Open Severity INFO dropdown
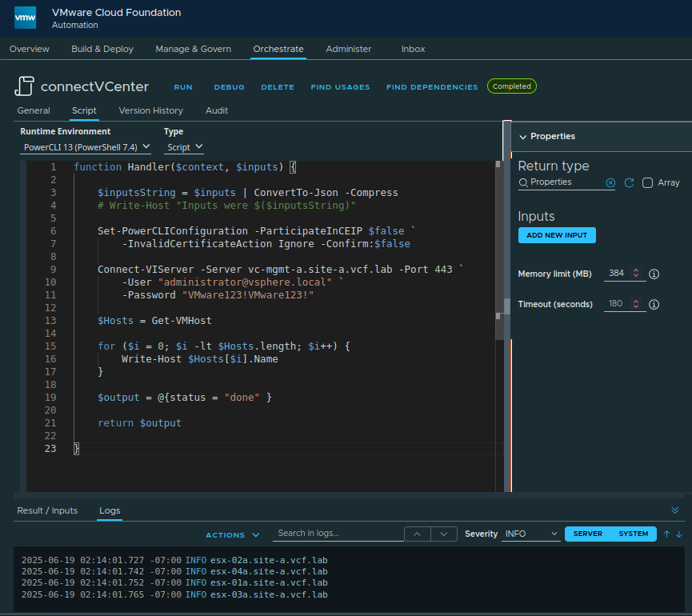 tap(531, 534)
